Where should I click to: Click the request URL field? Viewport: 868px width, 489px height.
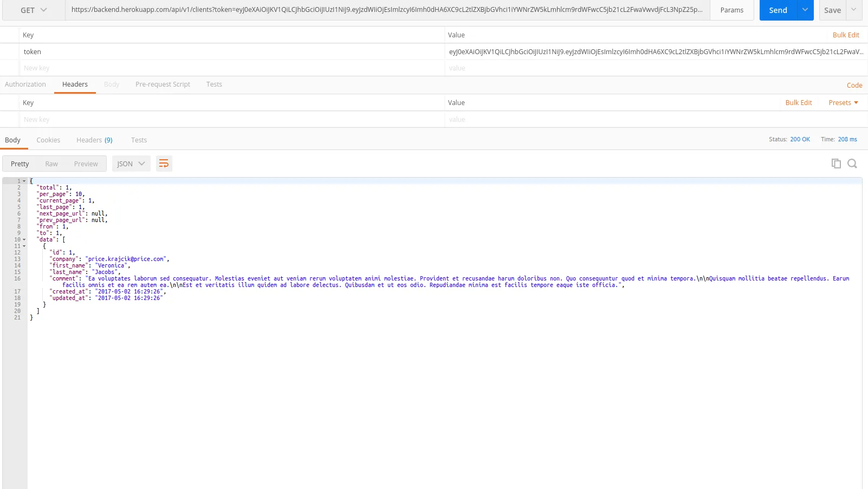click(x=387, y=10)
